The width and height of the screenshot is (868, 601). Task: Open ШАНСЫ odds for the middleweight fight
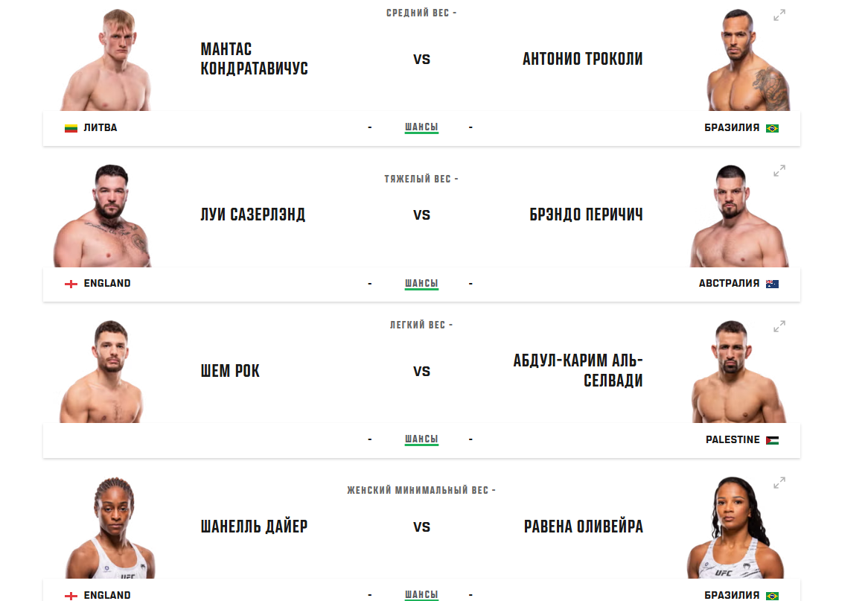coord(421,127)
